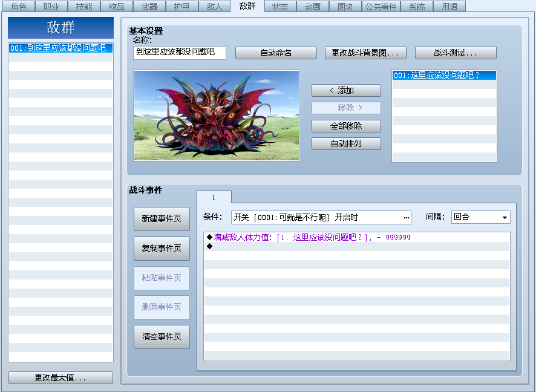This screenshot has height=392, width=536.
Task: Switch to the 护甲 tab
Action: (182, 7)
